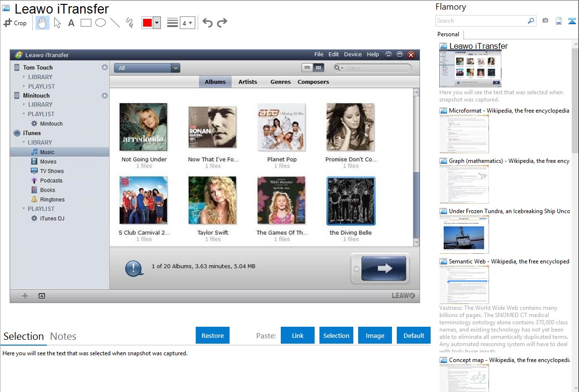Open the red color picker dropdown arrow
This screenshot has height=392, width=579.
[157, 23]
